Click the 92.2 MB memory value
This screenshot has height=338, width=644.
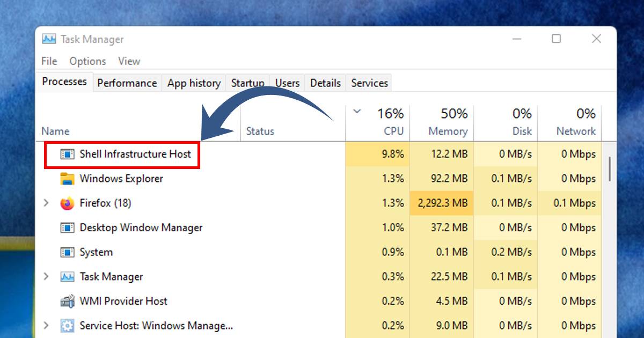(x=449, y=179)
